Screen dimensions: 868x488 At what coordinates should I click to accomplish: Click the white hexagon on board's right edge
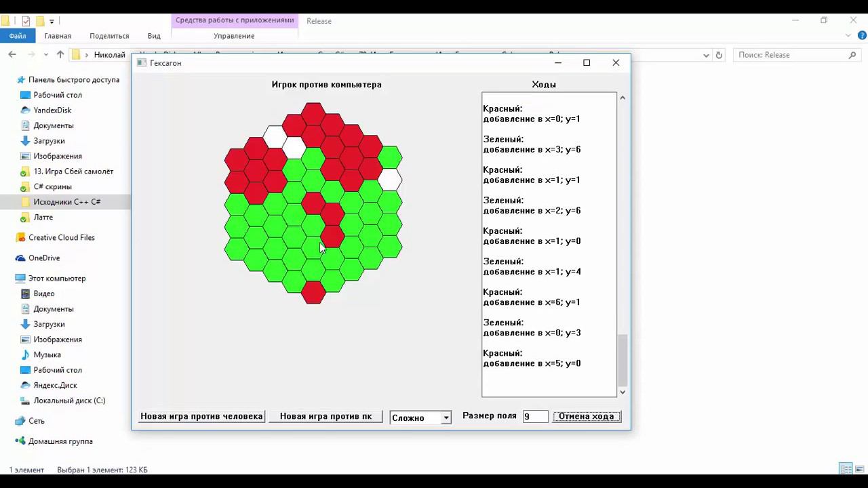390,180
